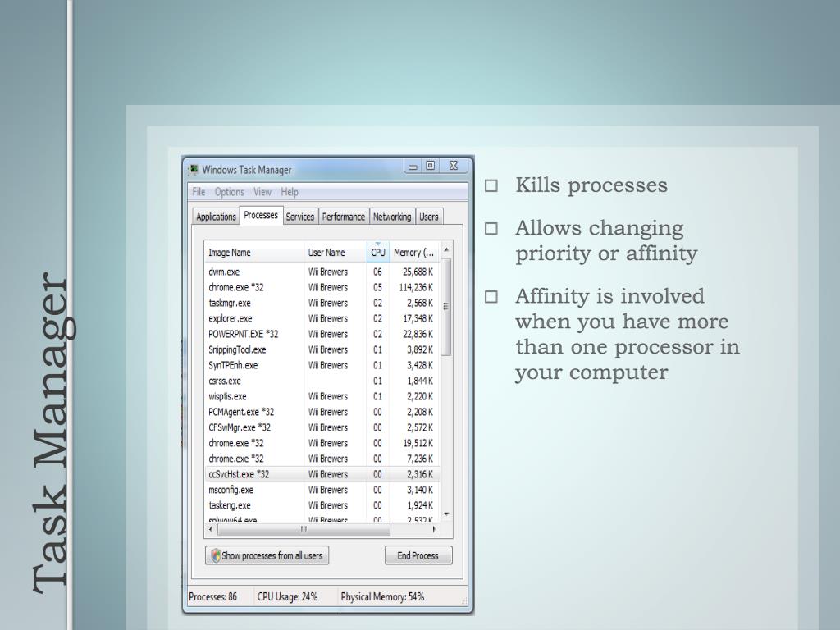This screenshot has width=840, height=630.
Task: Switch to the Services tab
Action: [300, 217]
